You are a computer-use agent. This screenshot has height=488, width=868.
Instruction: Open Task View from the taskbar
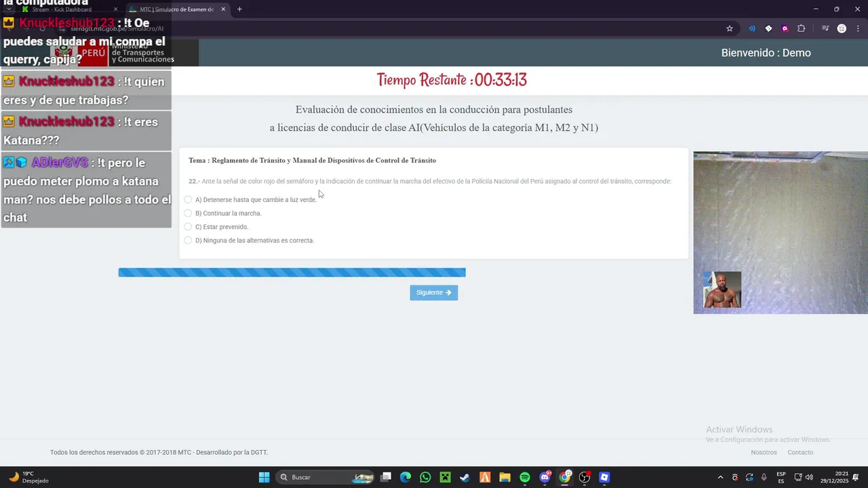click(386, 477)
